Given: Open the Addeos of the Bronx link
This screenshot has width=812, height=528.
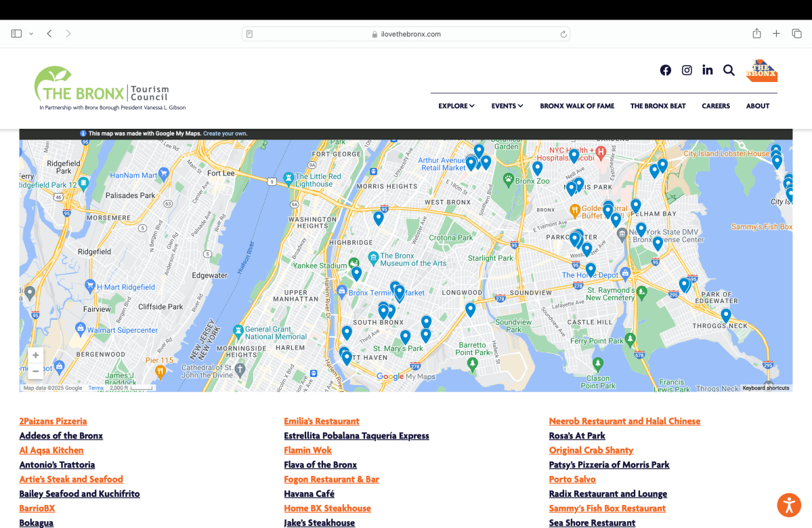Looking at the screenshot, I should [x=61, y=436].
